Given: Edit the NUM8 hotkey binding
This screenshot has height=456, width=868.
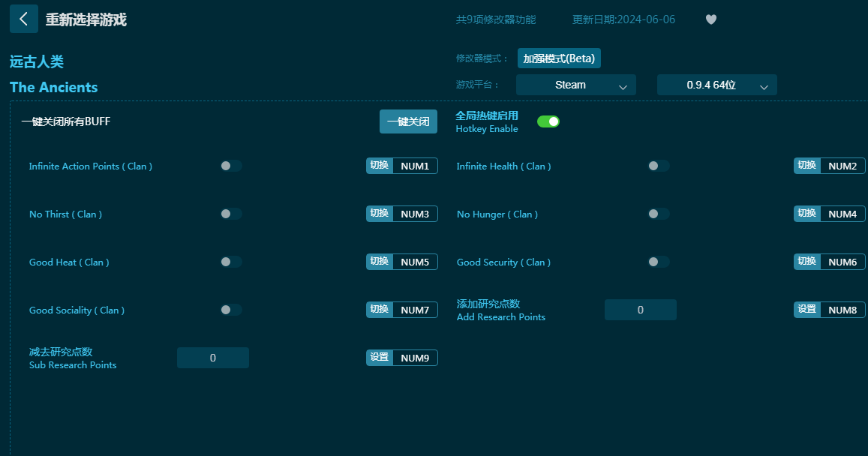Looking at the screenshot, I should click(842, 310).
